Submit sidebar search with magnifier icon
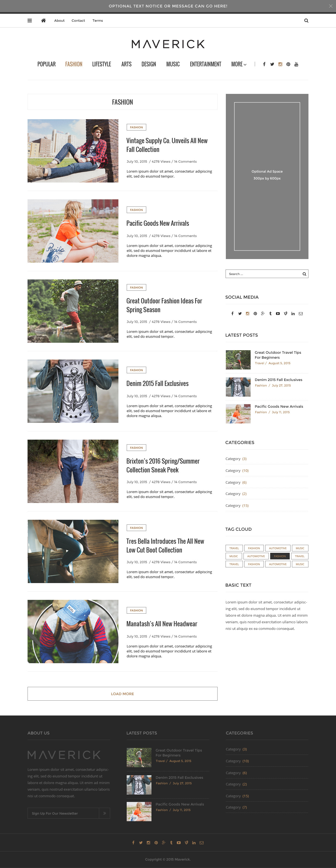 pyautogui.click(x=304, y=274)
